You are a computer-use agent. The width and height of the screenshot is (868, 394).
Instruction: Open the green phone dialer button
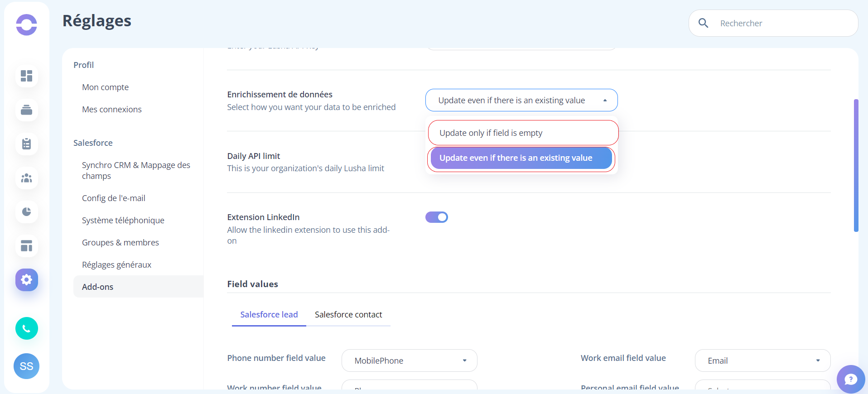coord(27,328)
